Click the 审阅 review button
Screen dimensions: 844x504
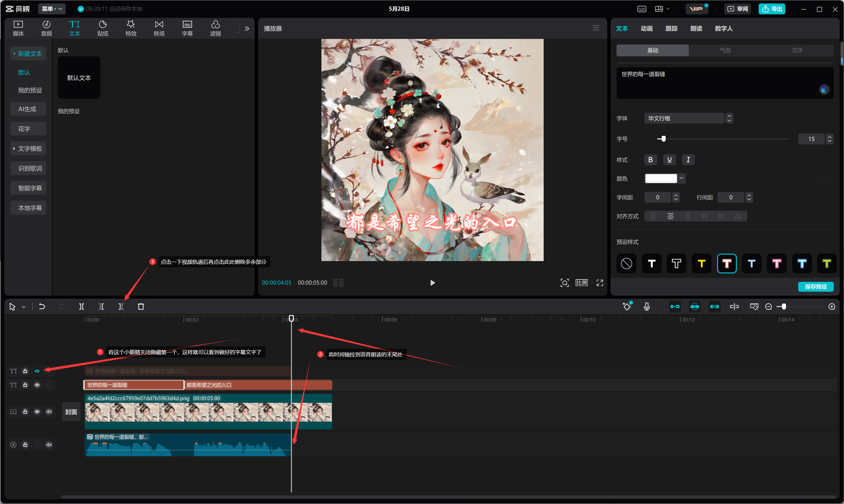point(738,9)
